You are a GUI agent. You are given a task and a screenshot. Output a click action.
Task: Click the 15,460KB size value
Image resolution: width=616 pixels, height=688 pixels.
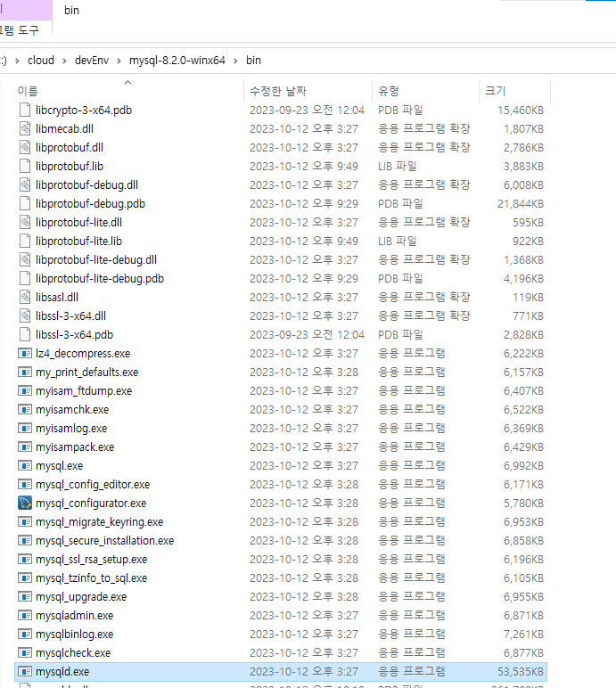[521, 111]
